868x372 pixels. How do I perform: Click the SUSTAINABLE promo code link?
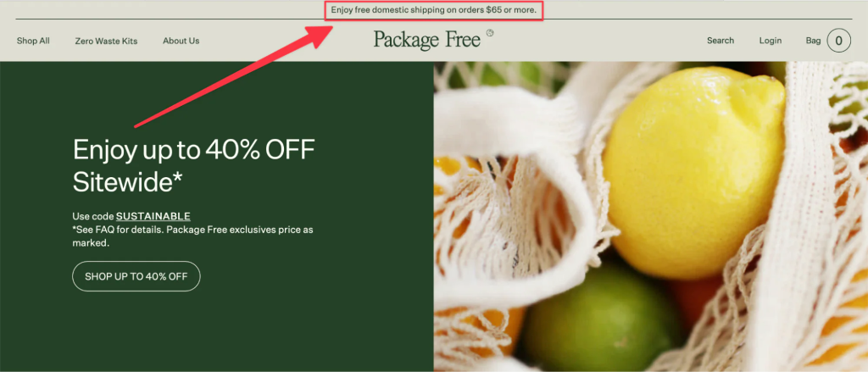153,216
